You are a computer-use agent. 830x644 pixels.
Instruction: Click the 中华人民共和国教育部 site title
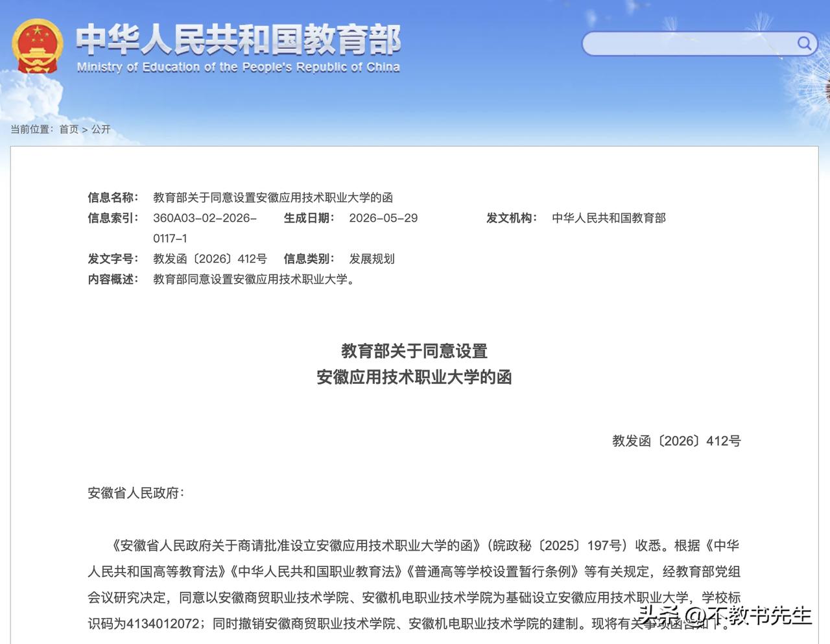238,40
